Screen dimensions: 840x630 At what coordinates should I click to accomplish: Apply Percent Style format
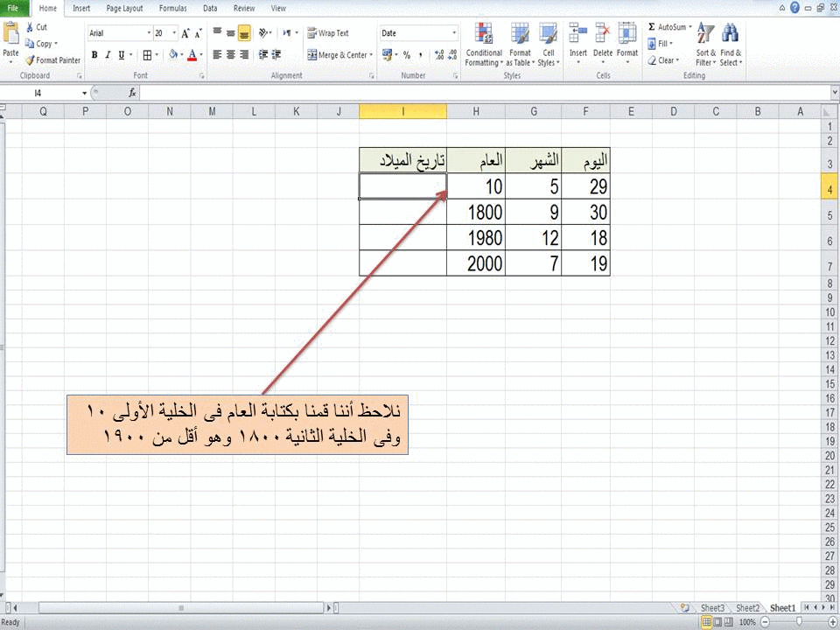(x=407, y=54)
